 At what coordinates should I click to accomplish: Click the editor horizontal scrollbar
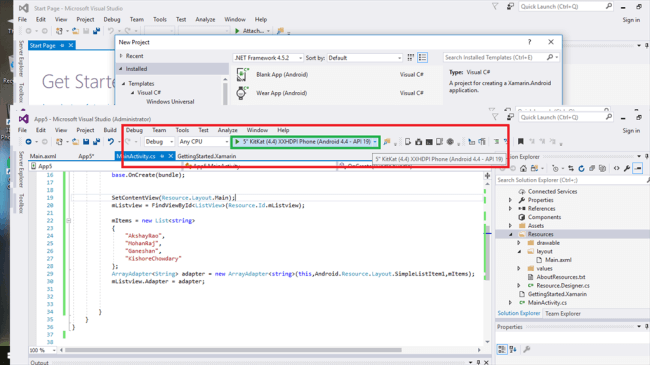point(232,350)
